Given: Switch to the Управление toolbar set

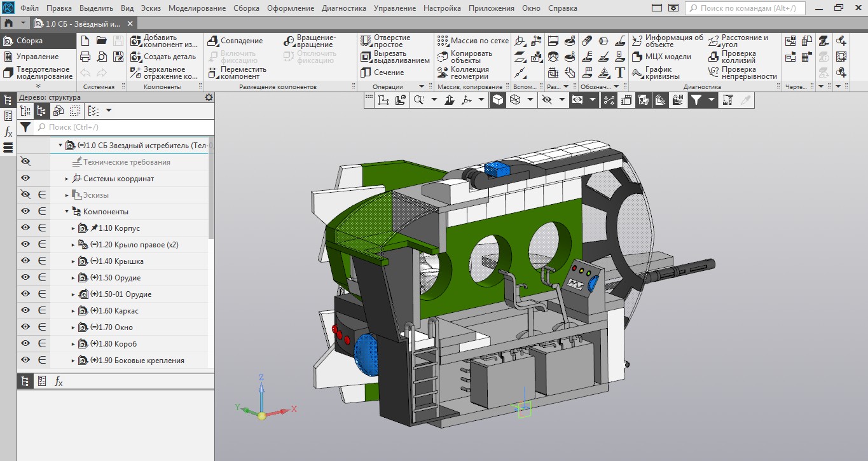Looking at the screenshot, I should [x=37, y=57].
